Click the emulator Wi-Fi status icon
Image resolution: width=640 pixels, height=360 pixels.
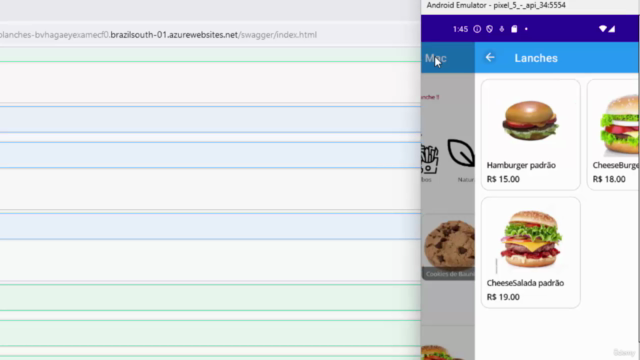tap(602, 29)
